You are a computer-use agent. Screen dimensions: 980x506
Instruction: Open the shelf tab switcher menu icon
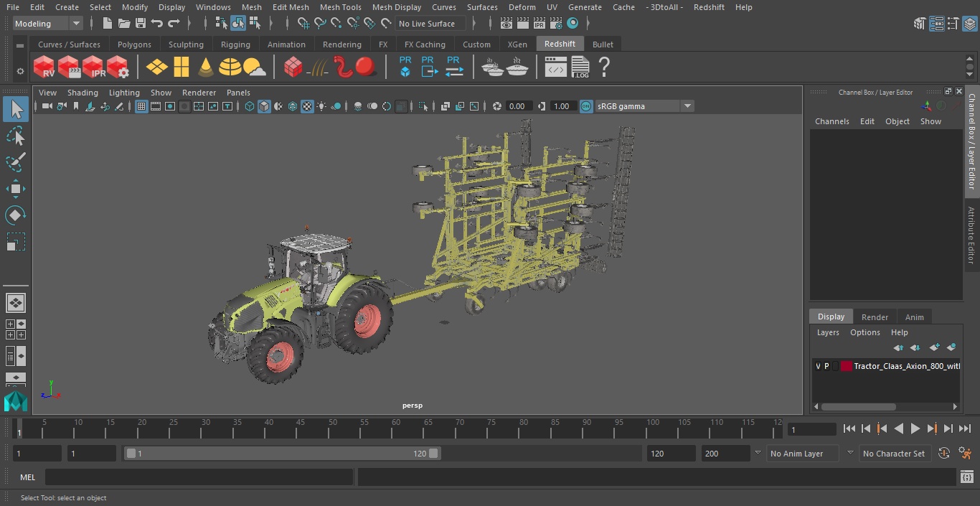(x=20, y=44)
